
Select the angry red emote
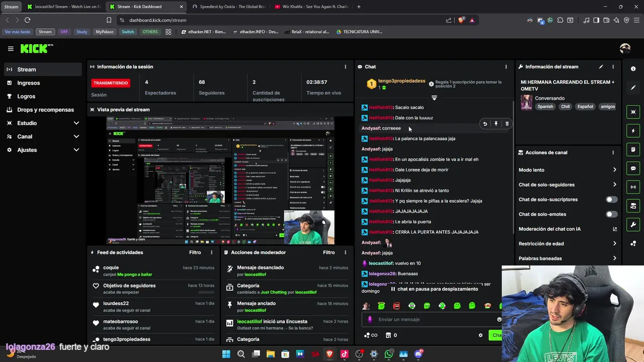396,306
